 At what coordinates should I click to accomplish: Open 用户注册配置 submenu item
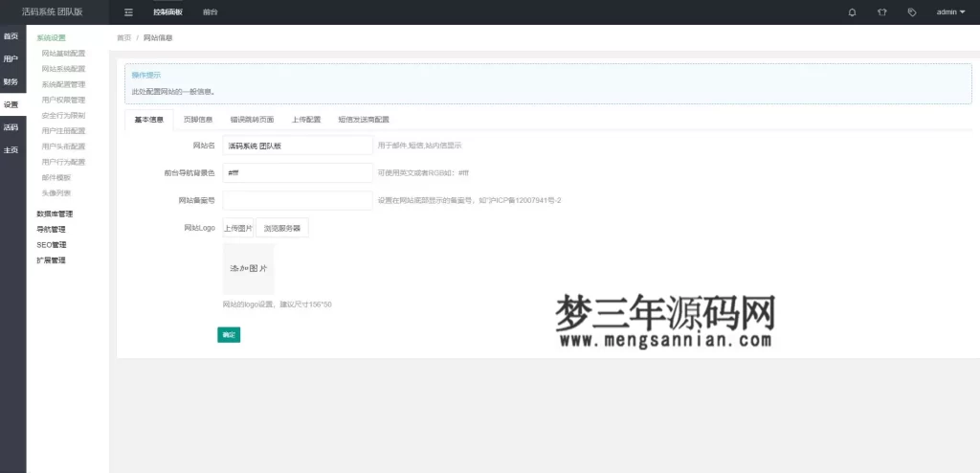tap(63, 131)
